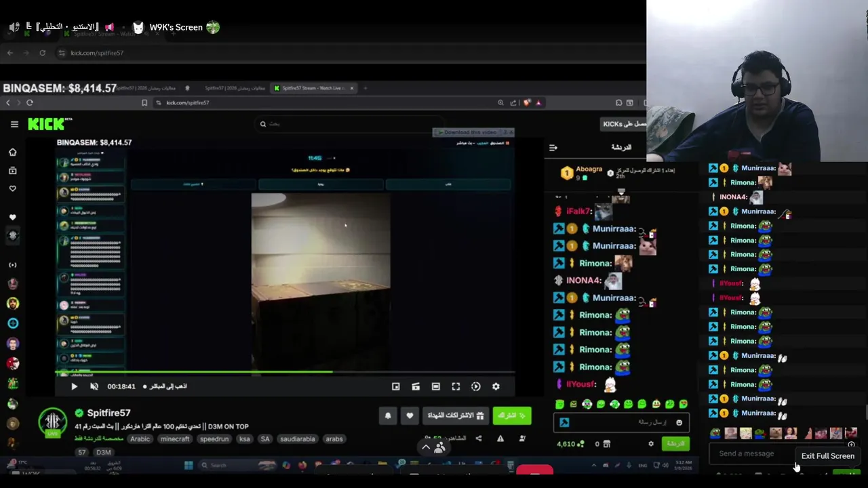The width and height of the screenshot is (868, 488).
Task: Click iFalk7 username in chat
Action: point(580,211)
